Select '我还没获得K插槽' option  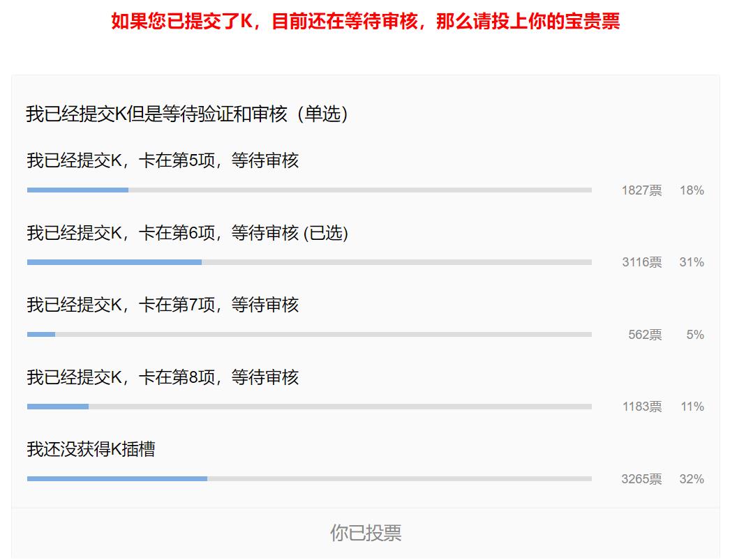coord(91,449)
